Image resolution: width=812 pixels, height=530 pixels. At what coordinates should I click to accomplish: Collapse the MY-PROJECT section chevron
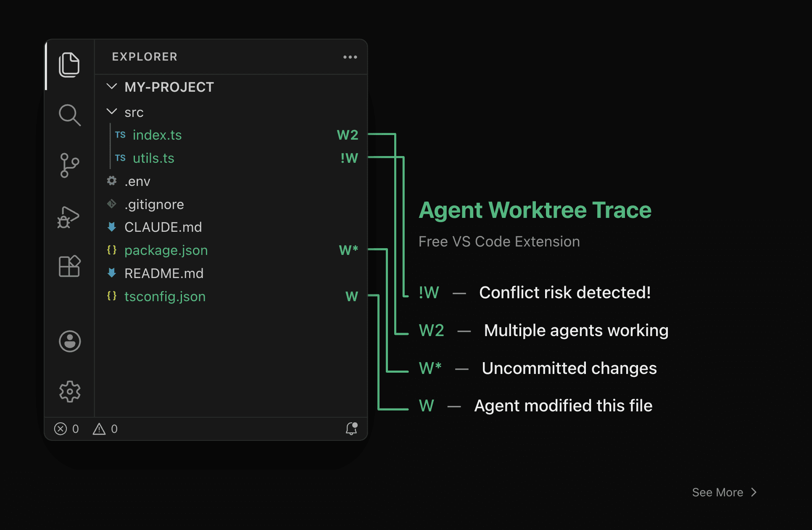tap(112, 87)
